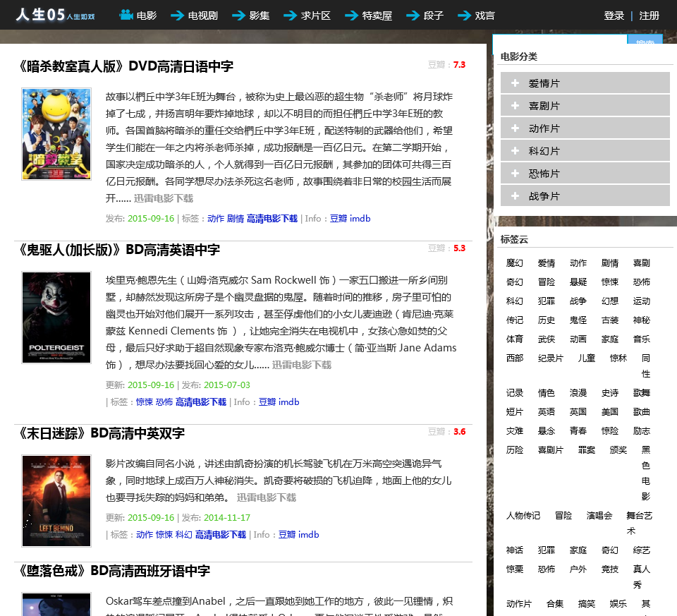
Task: Click the arrow icon beside 戏言
Action: [464, 16]
